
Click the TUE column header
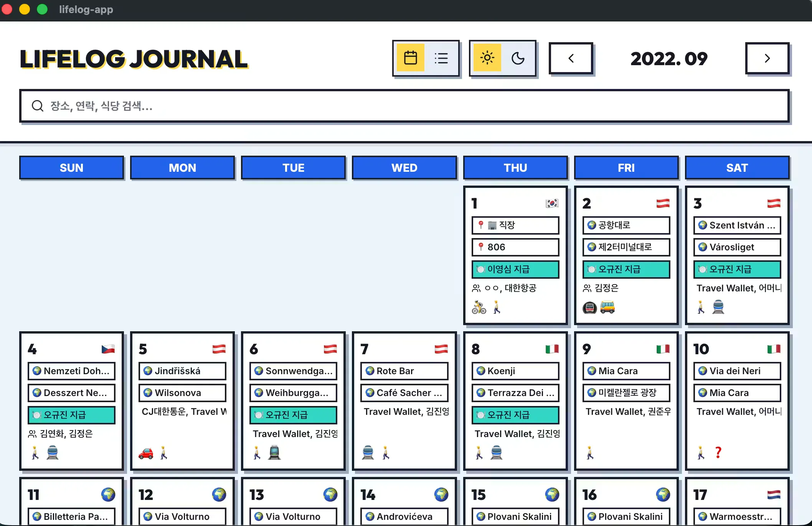pos(294,168)
